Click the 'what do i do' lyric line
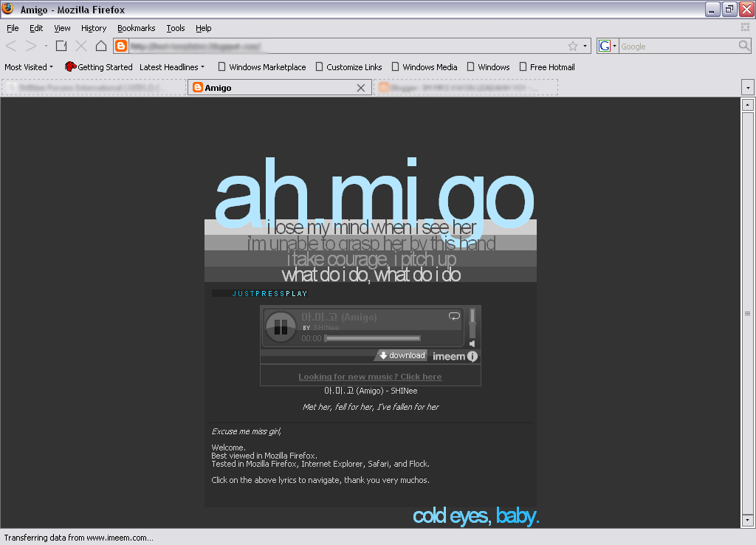Screen dimensions: 756x545 [x=371, y=275]
